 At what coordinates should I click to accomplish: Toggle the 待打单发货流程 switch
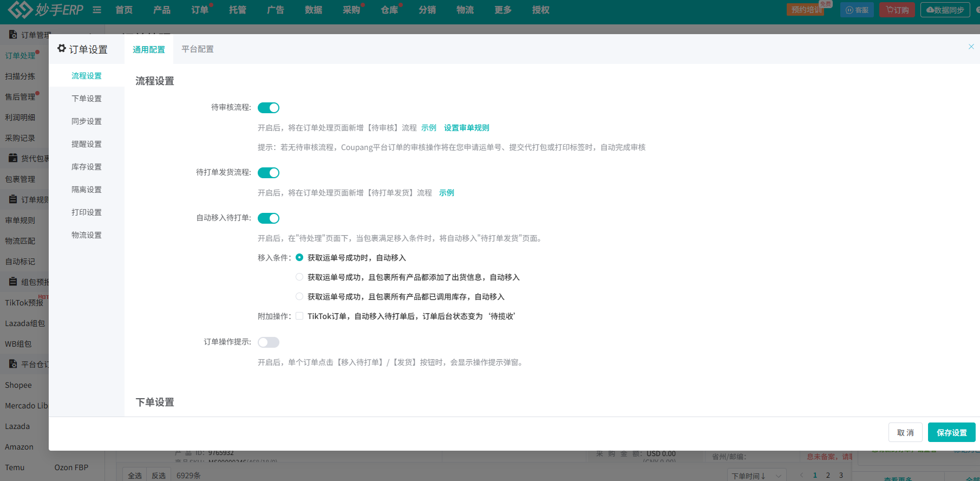pyautogui.click(x=269, y=173)
